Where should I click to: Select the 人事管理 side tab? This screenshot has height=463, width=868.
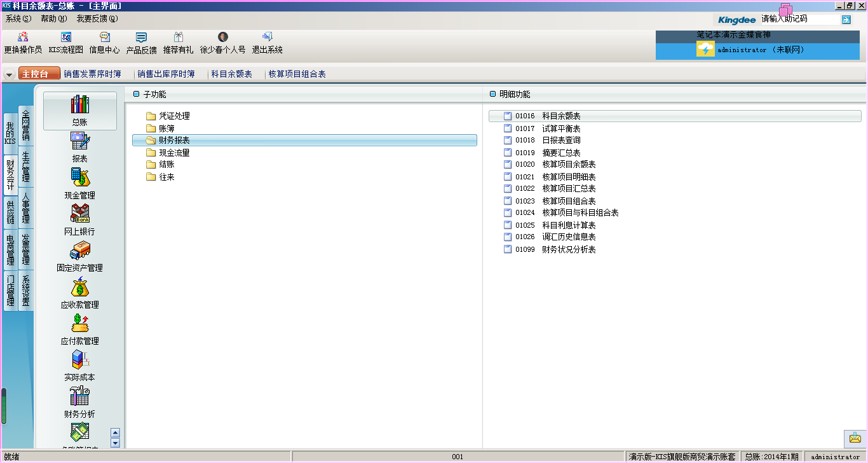pos(26,208)
